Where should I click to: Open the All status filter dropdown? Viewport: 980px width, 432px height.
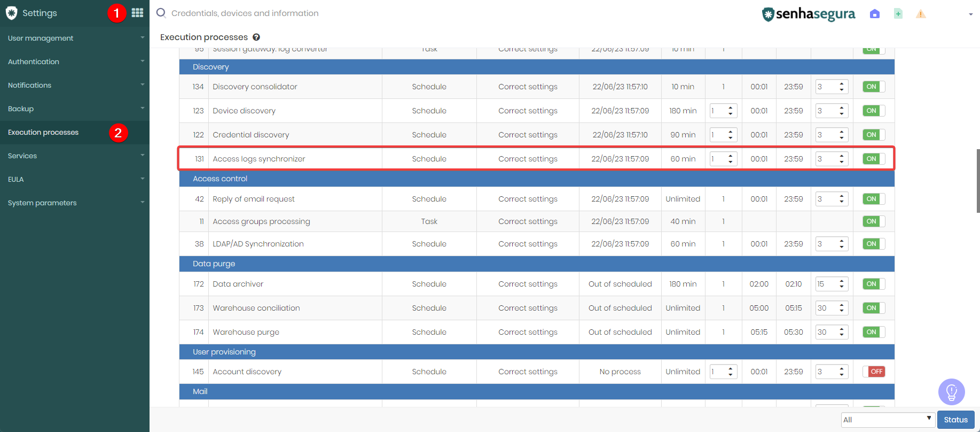(888, 420)
